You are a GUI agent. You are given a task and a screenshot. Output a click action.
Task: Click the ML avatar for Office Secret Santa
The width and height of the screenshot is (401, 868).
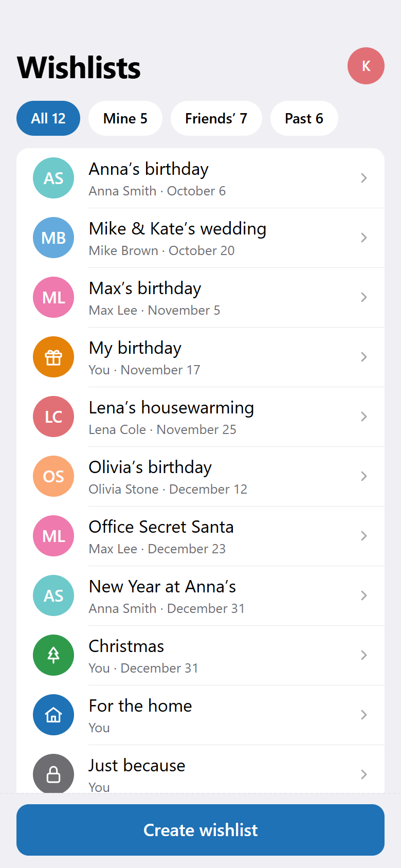(x=53, y=536)
